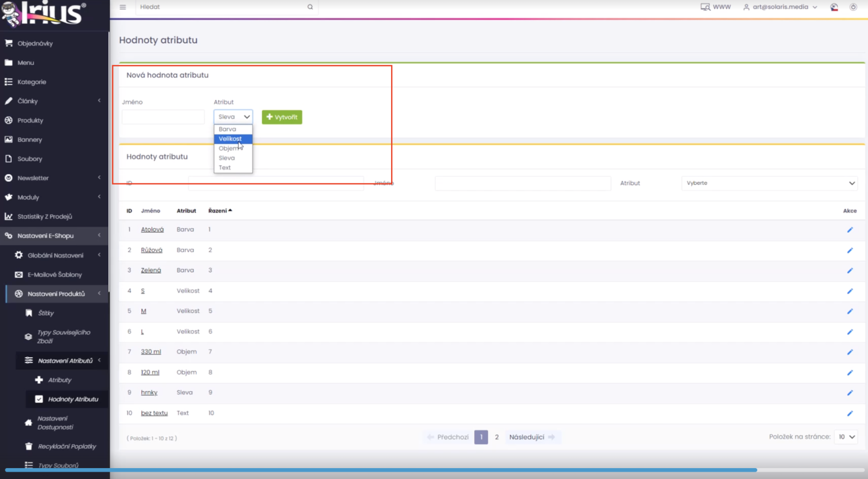Expand the Moduly submenu

point(99,197)
